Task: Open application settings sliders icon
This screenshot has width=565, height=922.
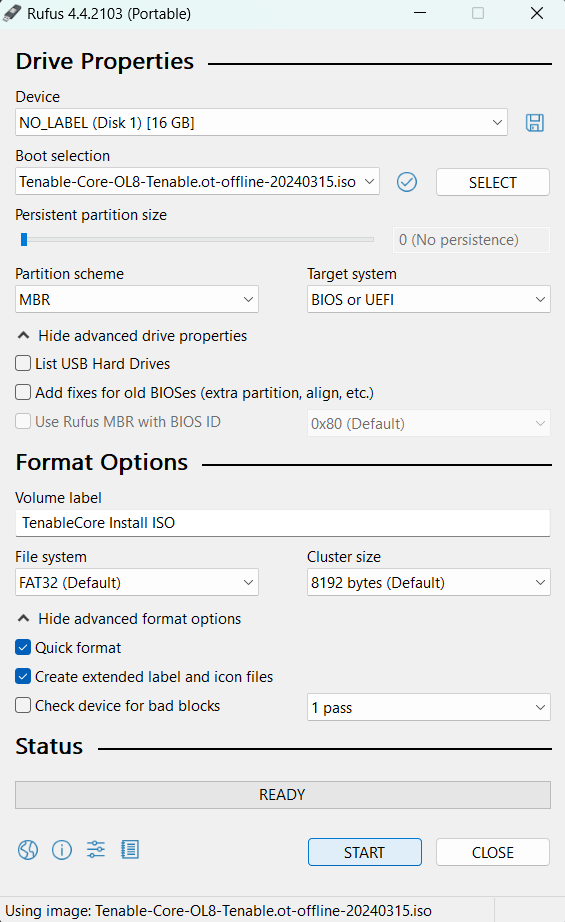Action: (x=96, y=850)
